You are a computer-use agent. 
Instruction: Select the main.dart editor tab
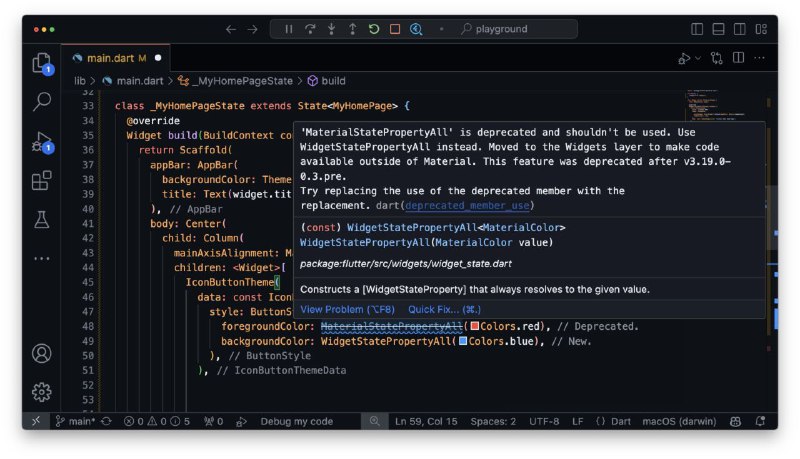pyautogui.click(x=115, y=58)
